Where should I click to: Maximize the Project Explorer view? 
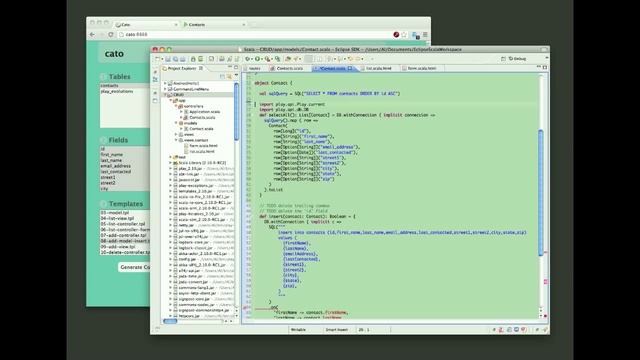[236, 67]
